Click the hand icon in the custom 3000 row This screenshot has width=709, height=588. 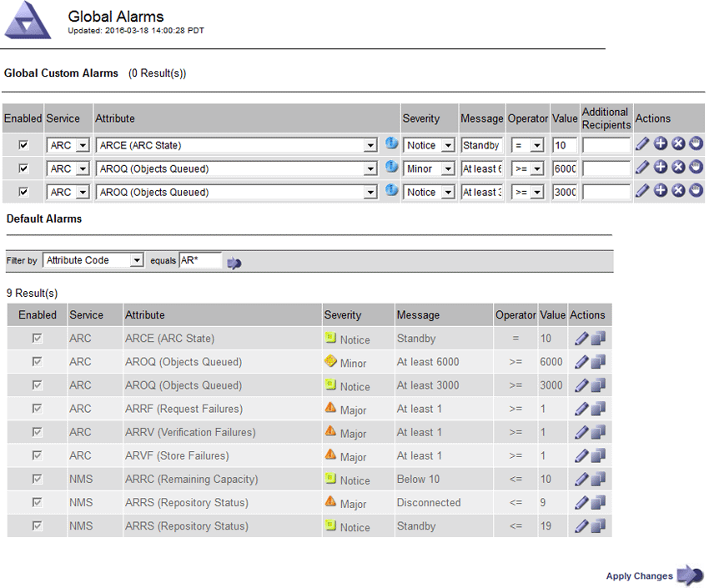pyautogui.click(x=696, y=191)
